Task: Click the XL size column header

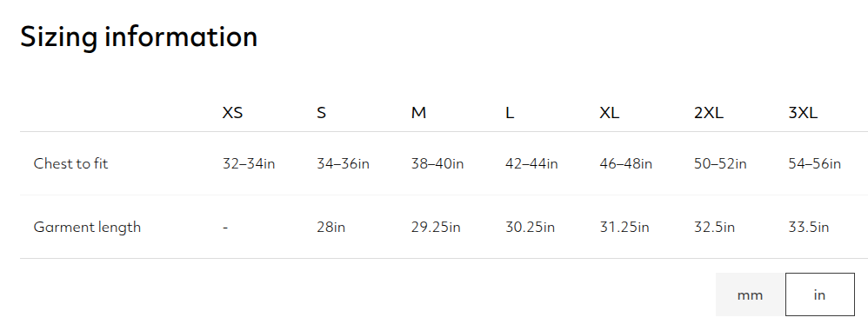Action: click(x=610, y=113)
